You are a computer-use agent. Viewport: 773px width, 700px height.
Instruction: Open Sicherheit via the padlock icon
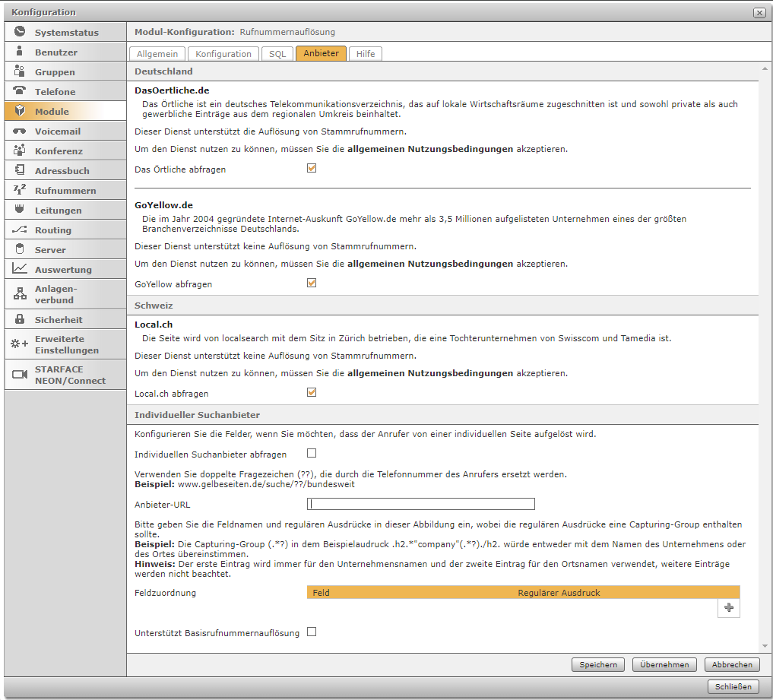(20, 319)
